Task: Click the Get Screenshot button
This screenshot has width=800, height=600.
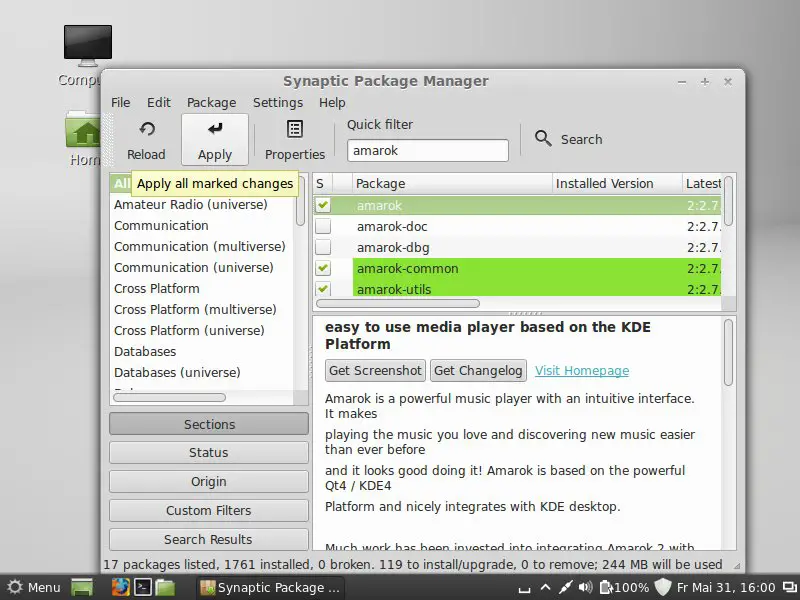Action: click(375, 370)
